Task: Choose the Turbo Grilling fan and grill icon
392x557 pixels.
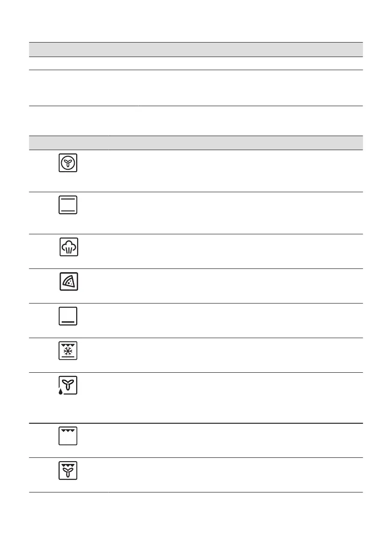Action: [x=68, y=470]
